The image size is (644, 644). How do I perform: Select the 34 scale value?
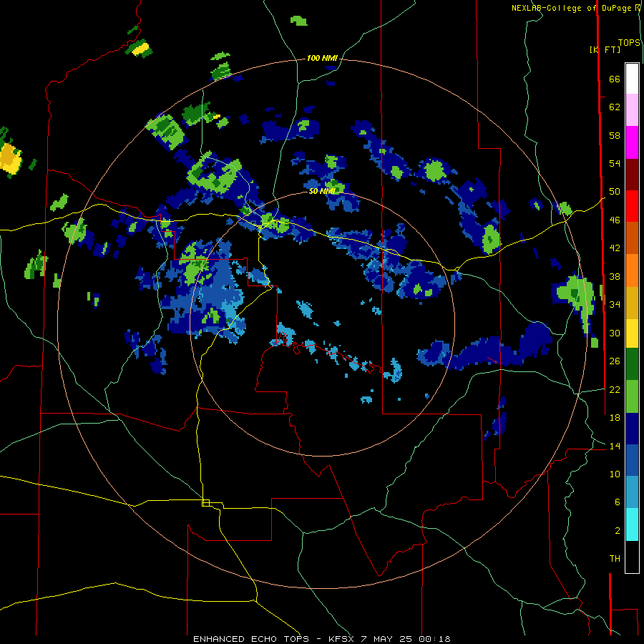(615, 305)
